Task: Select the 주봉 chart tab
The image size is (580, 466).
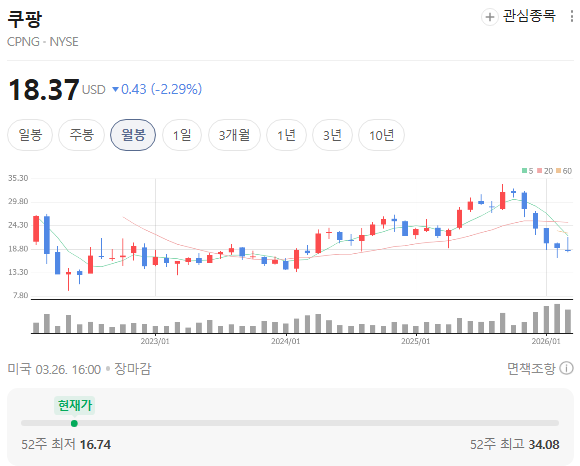Action: click(81, 135)
